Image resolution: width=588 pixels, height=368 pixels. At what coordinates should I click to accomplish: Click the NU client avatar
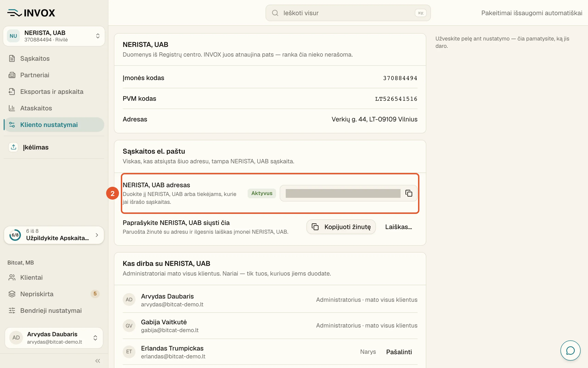[x=13, y=36]
